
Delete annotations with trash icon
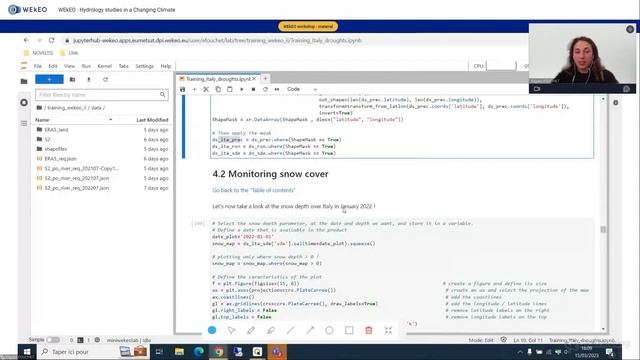point(369,330)
